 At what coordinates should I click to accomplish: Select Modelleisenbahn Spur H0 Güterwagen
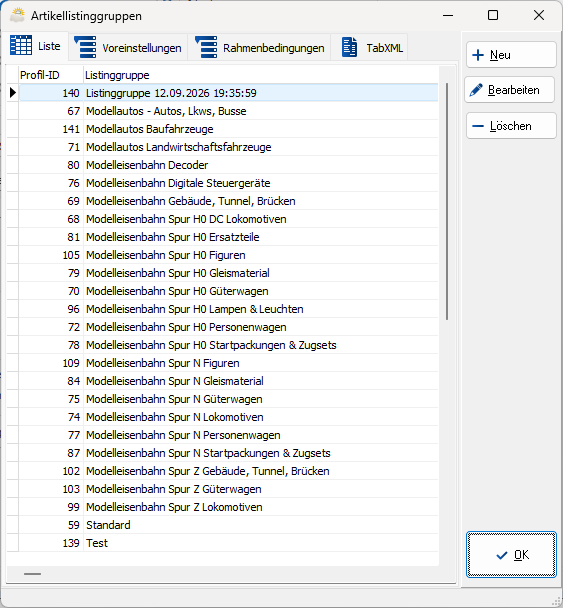pyautogui.click(x=228, y=291)
